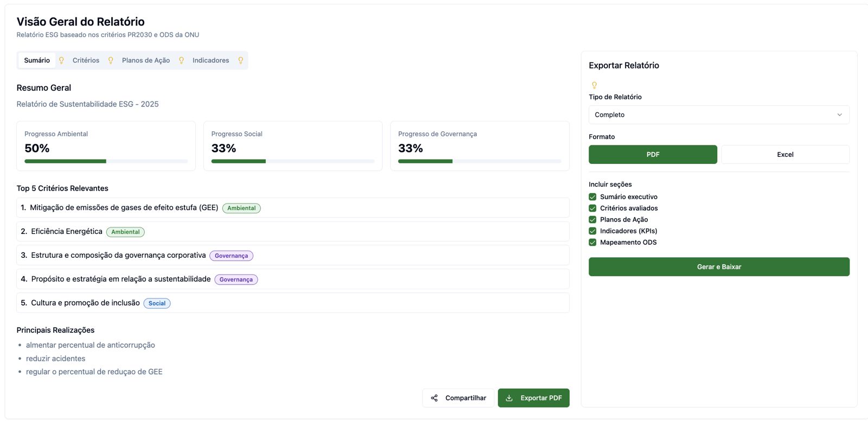This screenshot has width=868, height=438.
Task: Disable the Mapeamento ODS checkbox
Action: 592,243
